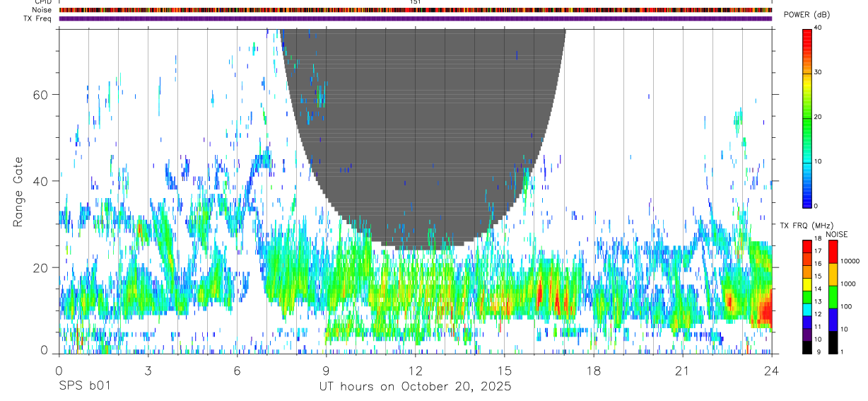The width and height of the screenshot is (868, 401).
Task: Click the 21 hour tick on UT axis
Action: coord(683,371)
